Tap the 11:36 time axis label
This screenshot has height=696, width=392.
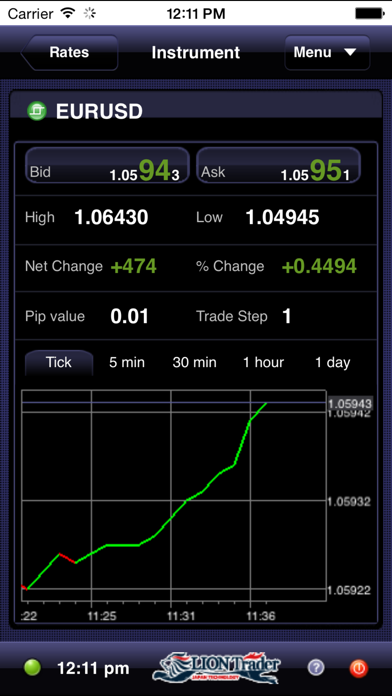[261, 616]
